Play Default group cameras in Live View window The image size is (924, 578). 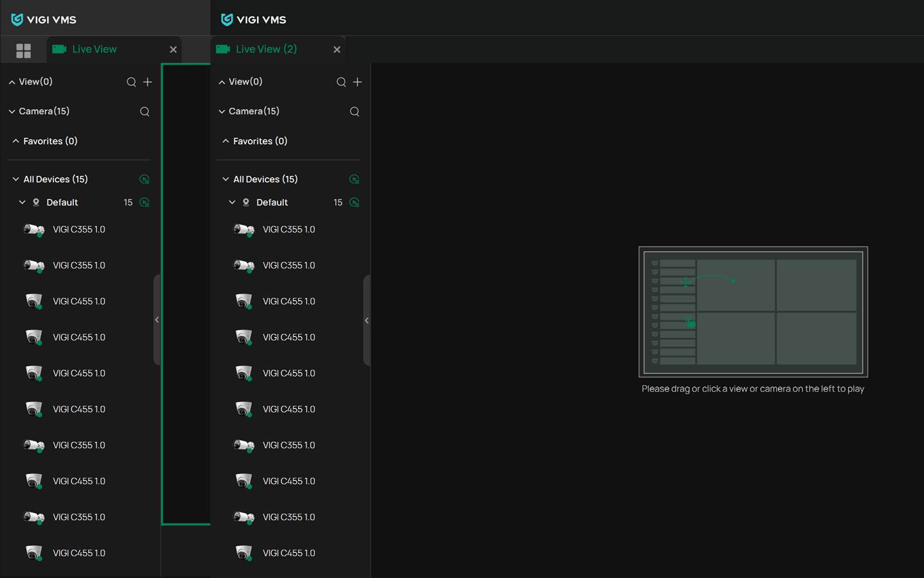tap(145, 202)
